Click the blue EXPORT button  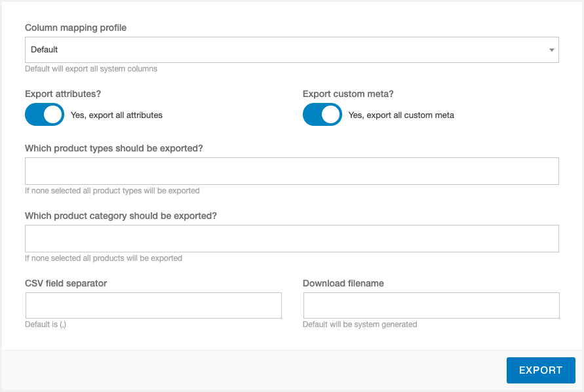pos(541,370)
